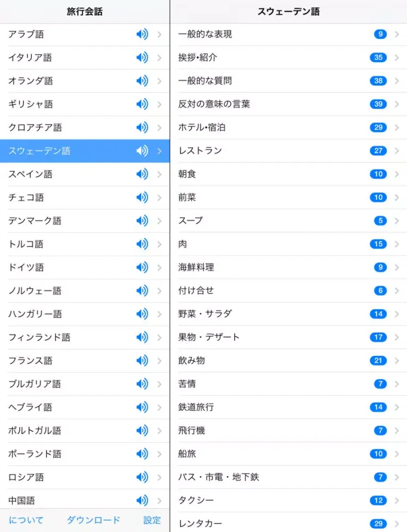The width and height of the screenshot is (407, 532).
Task: Play audio for ロシア語
Action: (x=142, y=477)
